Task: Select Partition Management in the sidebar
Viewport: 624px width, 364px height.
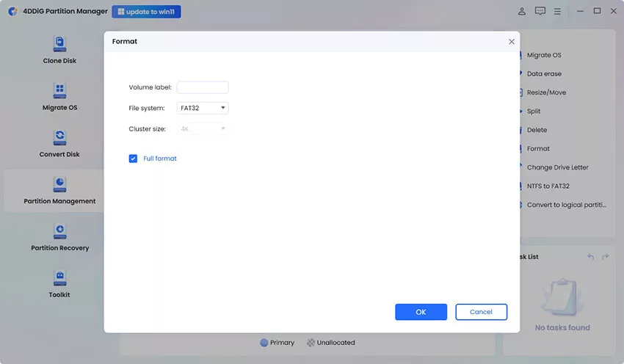Action: click(59, 191)
